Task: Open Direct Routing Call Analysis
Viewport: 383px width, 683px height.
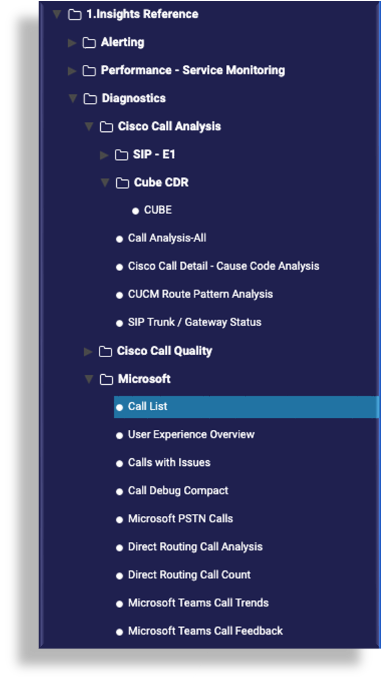Action: pyautogui.click(x=195, y=547)
